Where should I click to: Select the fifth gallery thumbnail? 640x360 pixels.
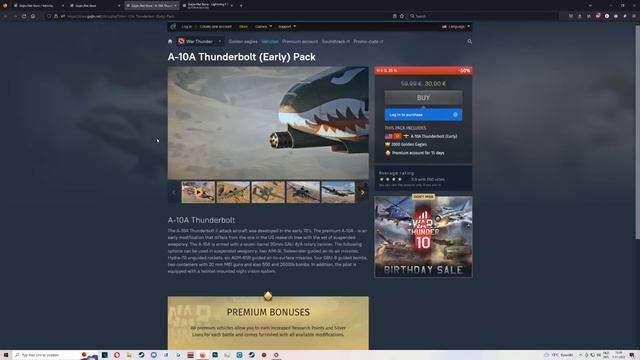338,192
